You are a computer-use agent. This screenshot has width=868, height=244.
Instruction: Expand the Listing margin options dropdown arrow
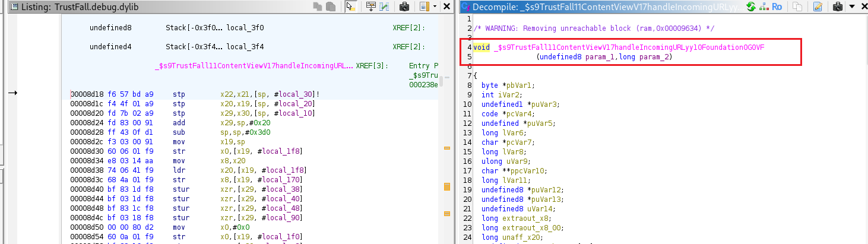[435, 7]
